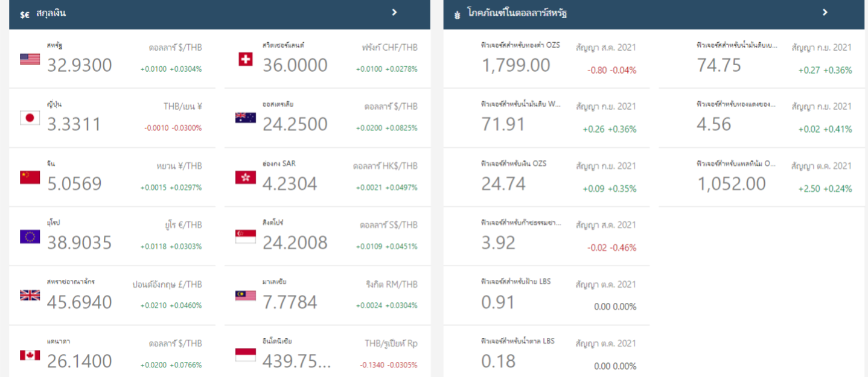868x377 pixels.
Task: Select the Australian dollar rate 24.2500
Action: click(x=295, y=124)
